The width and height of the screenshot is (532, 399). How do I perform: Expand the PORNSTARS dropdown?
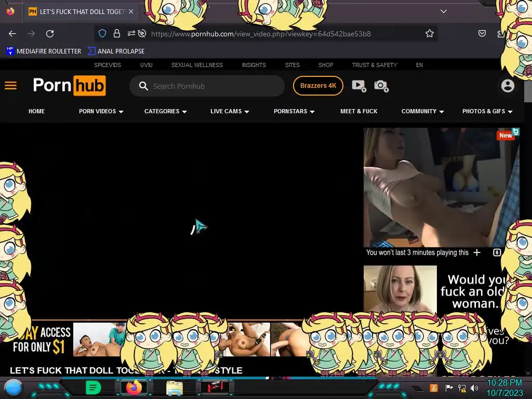(294, 111)
